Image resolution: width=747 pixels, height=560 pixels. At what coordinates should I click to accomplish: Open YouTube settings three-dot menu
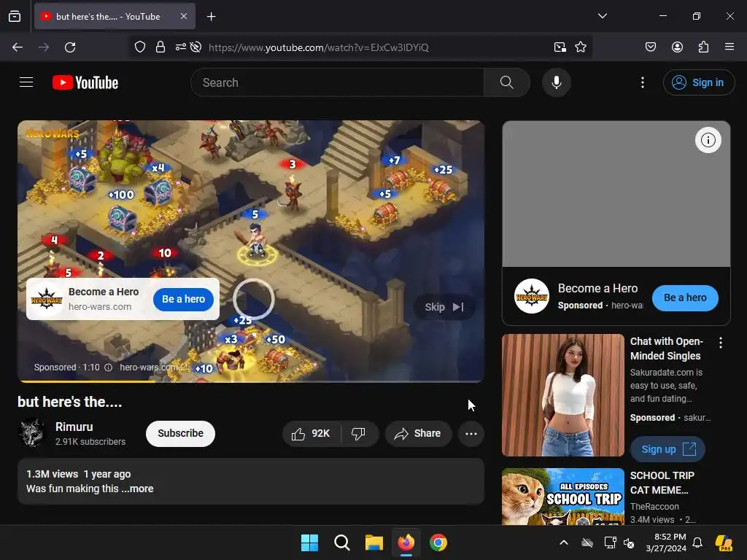coord(642,82)
